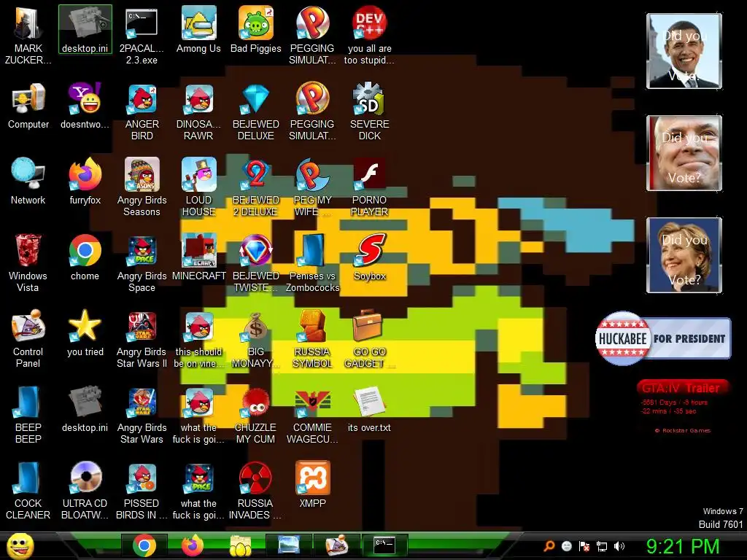The width and height of the screenshot is (747, 560).
Task: Click the doesntwo... Yahoo messenger icon
Action: tap(85, 106)
